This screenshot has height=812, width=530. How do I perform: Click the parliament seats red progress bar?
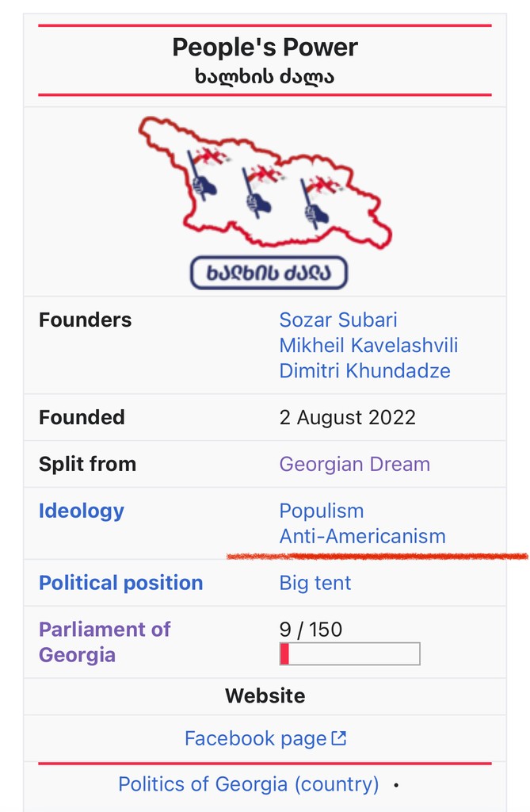click(349, 653)
